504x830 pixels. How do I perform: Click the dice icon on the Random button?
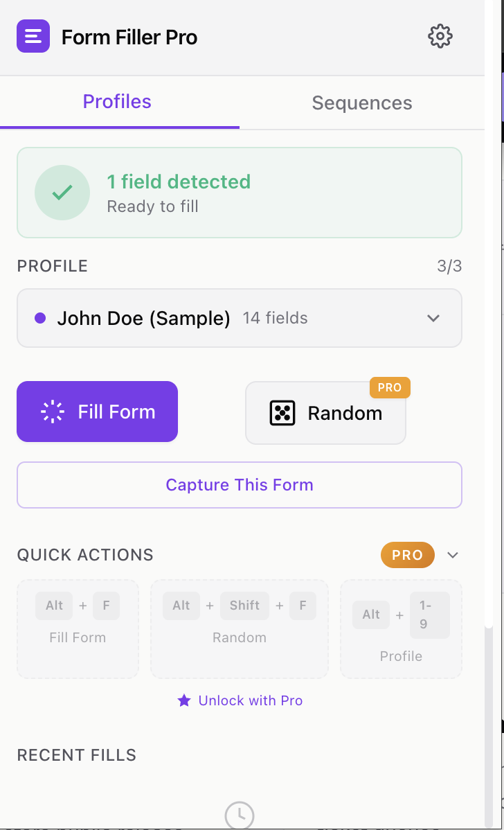click(282, 412)
